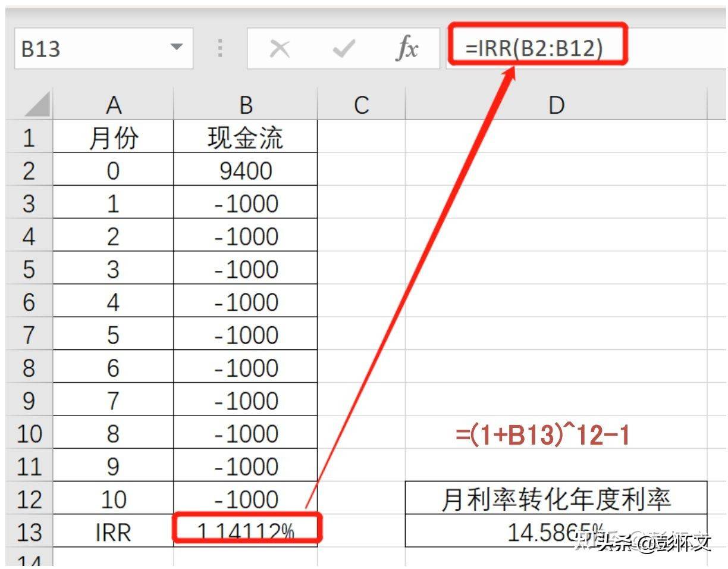Click row header 2 to select the row

pos(30,171)
